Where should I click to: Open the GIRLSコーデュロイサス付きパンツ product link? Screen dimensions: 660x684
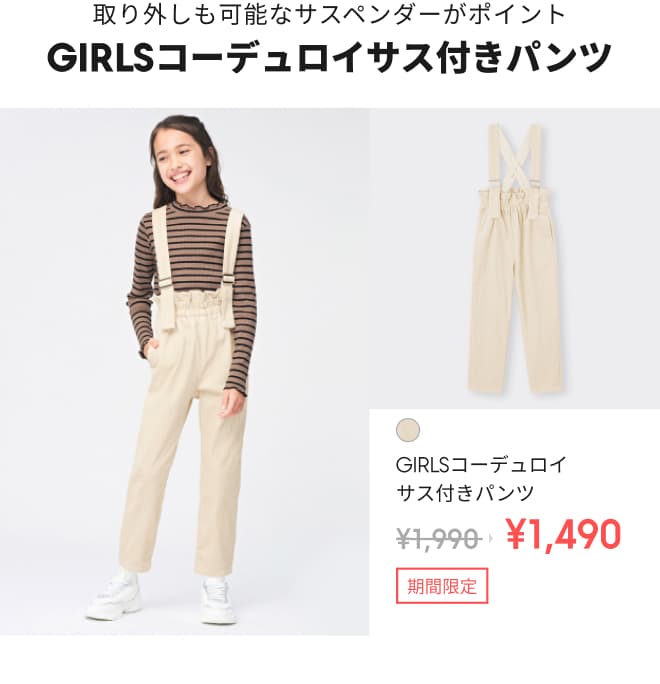[481, 479]
